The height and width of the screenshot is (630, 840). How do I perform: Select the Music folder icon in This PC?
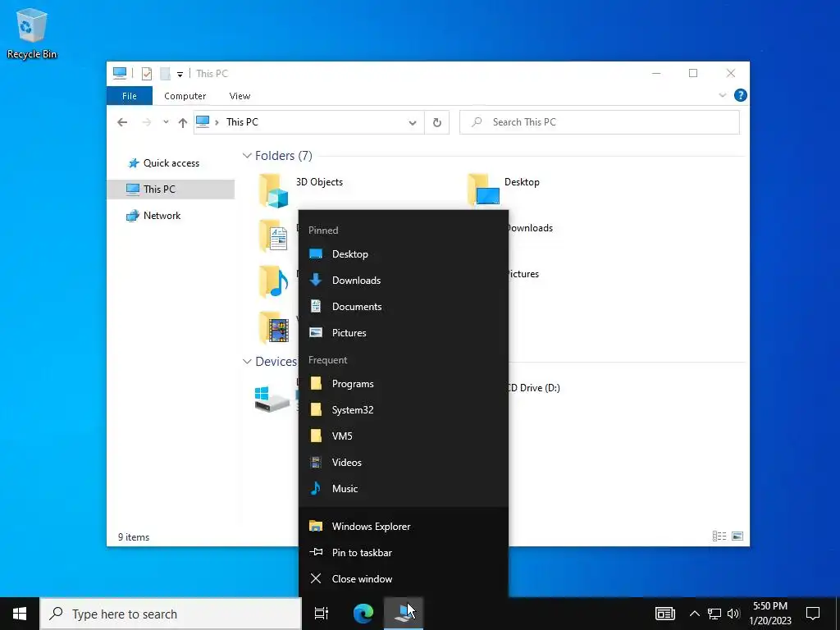coord(274,282)
